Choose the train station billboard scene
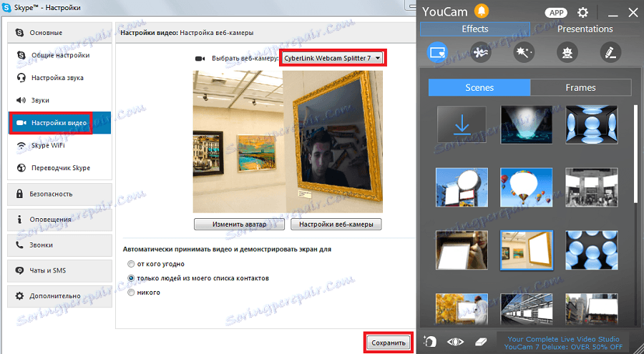The image size is (644, 354). click(527, 309)
